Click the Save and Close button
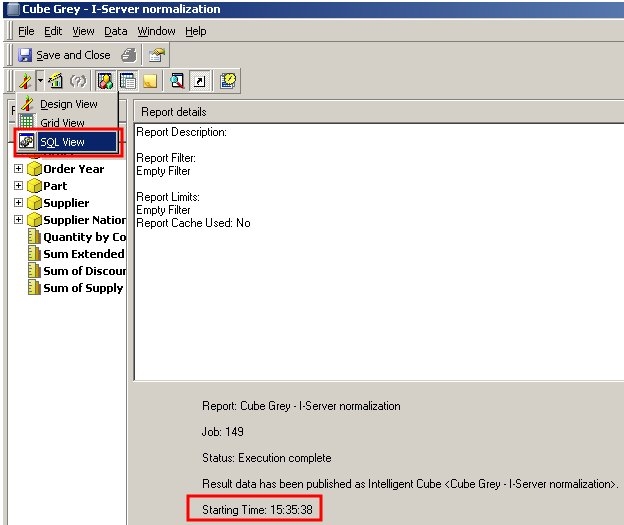Screen dimensions: 624x525 pyautogui.click(x=64, y=55)
